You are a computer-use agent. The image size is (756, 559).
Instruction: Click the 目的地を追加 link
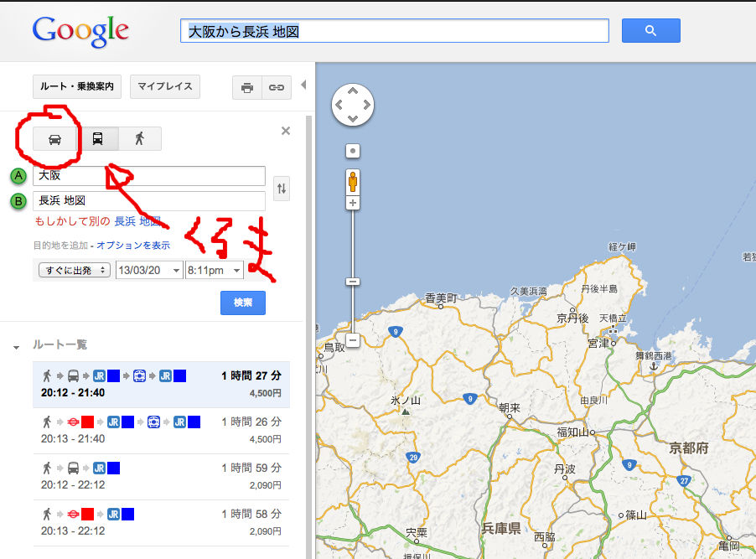(60, 246)
